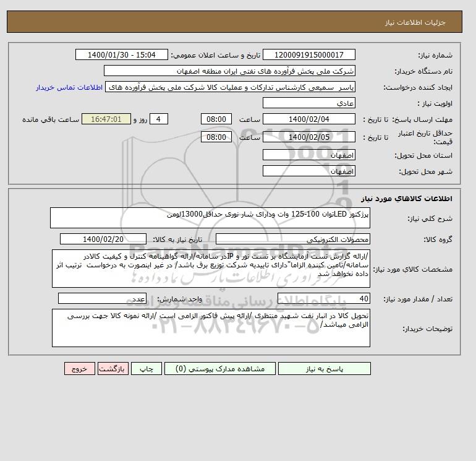Screen dimensions: 476x461
Task: Click the توضیحات خریدار label
Action: click(427, 329)
